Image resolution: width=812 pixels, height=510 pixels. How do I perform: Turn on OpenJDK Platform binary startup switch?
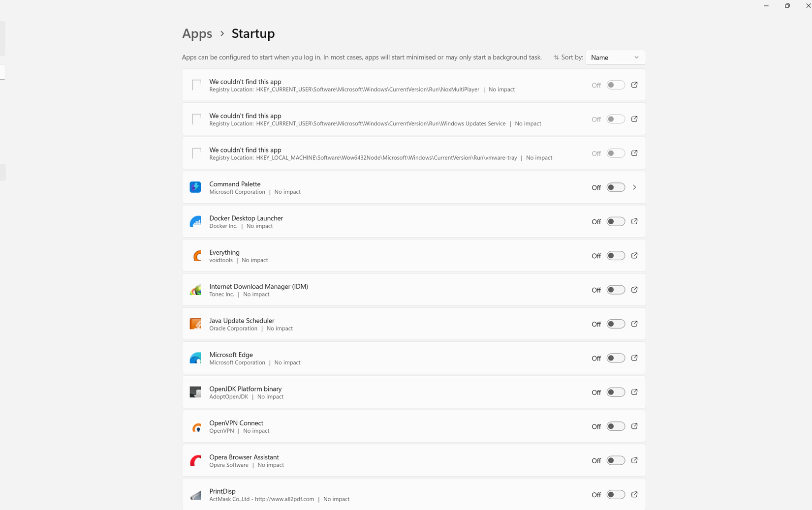click(x=616, y=392)
